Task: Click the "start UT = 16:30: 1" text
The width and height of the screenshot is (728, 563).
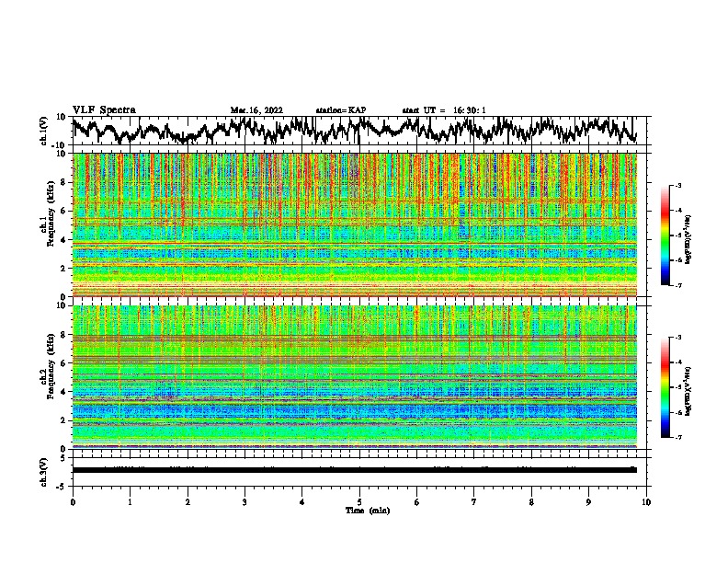Action: coord(444,110)
